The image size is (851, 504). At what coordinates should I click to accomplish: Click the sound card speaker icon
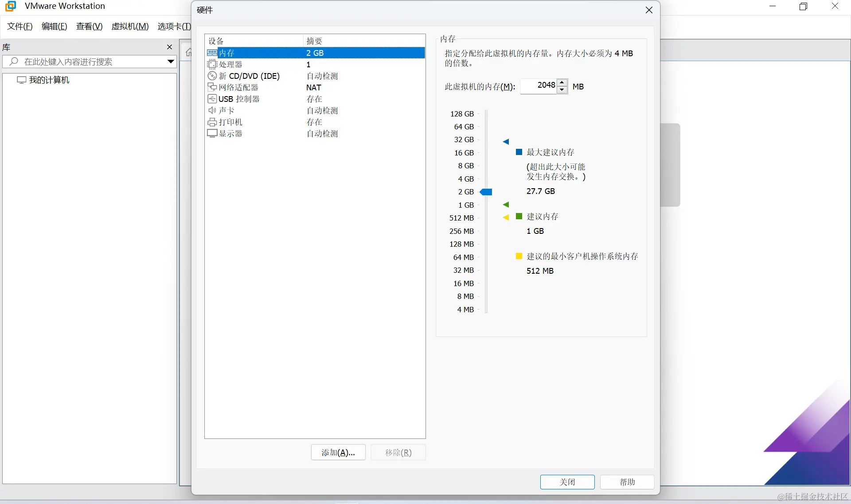point(212,110)
